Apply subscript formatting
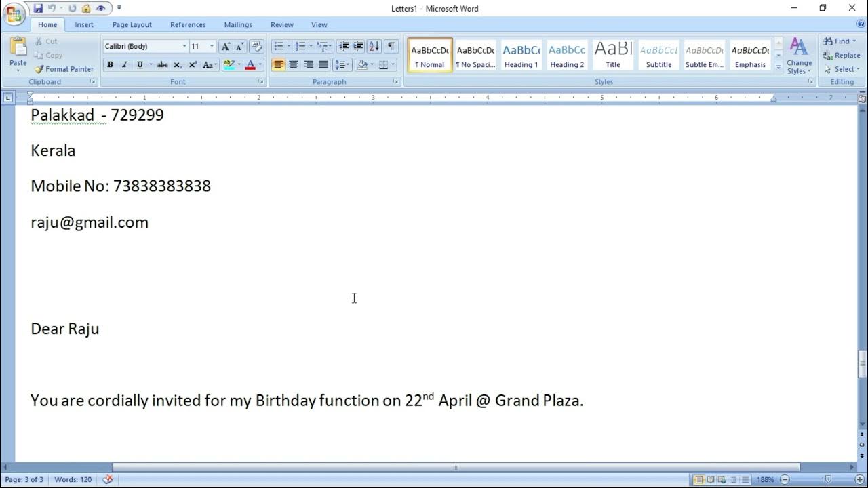The image size is (868, 488). click(x=178, y=65)
